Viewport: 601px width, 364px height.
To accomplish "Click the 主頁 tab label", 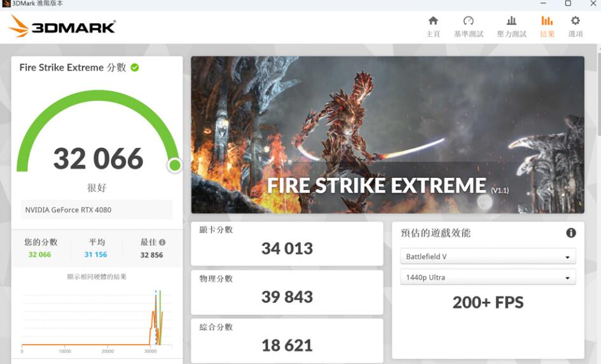I will coord(433,34).
